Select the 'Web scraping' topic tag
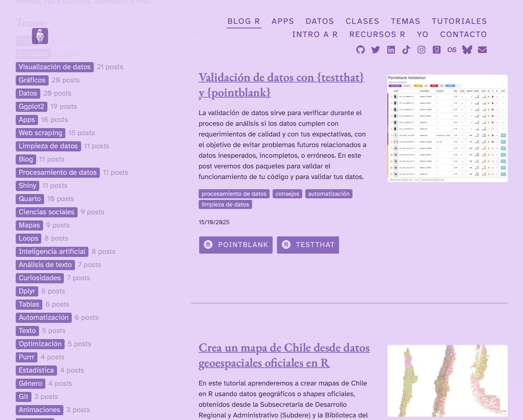The image size is (523, 420). 41,133
